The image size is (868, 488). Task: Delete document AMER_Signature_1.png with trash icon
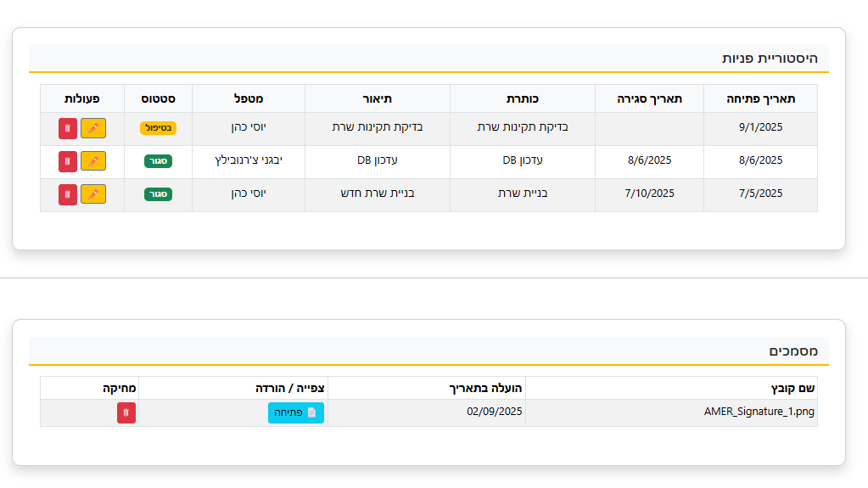(x=126, y=412)
